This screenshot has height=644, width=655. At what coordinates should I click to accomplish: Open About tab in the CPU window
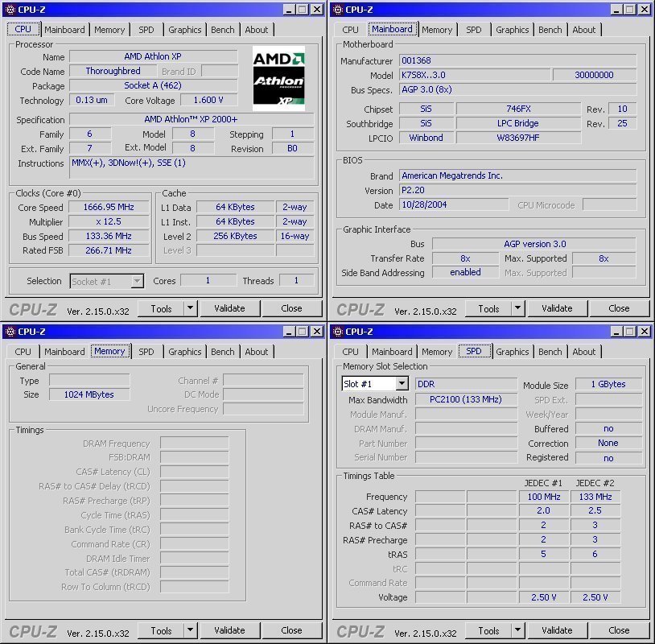256,30
